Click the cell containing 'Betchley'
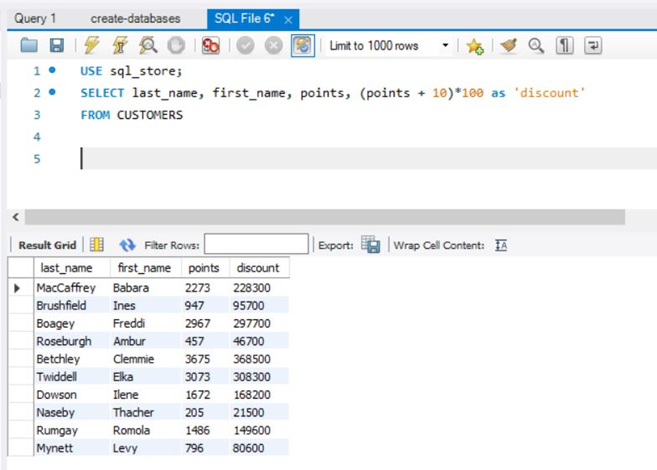657x470 pixels. 72,359
